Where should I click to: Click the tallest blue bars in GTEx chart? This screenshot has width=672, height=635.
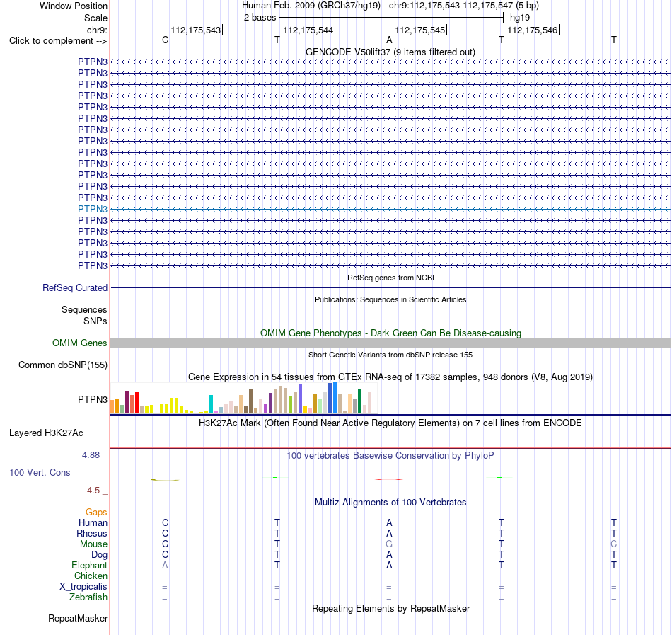point(332,399)
